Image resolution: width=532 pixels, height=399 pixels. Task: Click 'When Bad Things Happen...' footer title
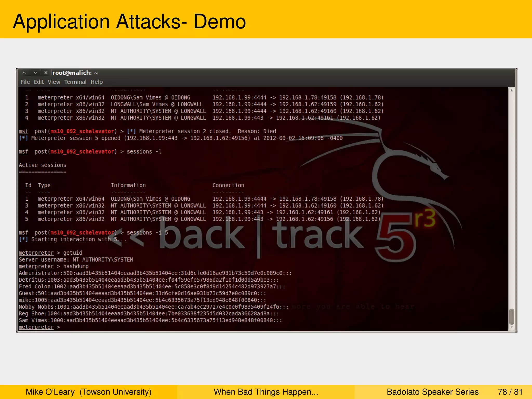click(x=266, y=392)
